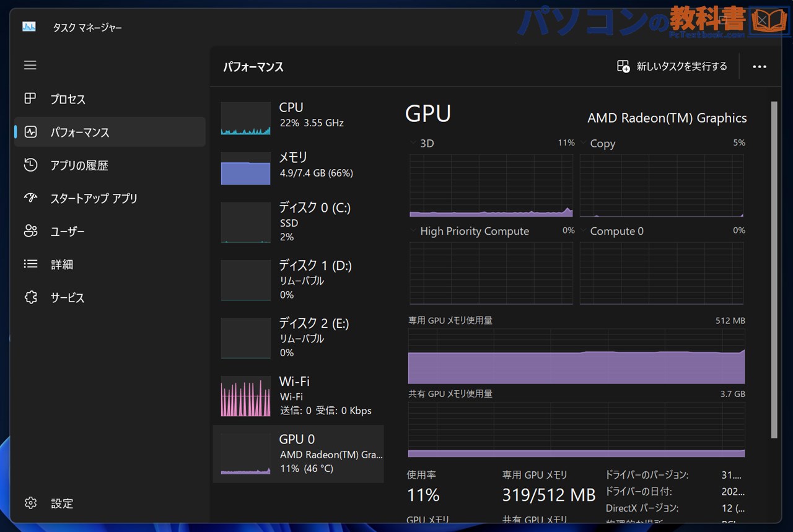Open the High Priority Compute dropdown
Image resolution: width=793 pixels, height=532 pixels.
coord(414,231)
